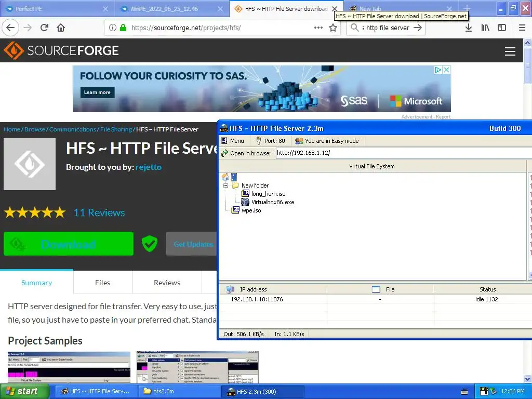Image resolution: width=532 pixels, height=399 pixels.
Task: Open the HFS tray icon in system tray
Action: pos(484,391)
